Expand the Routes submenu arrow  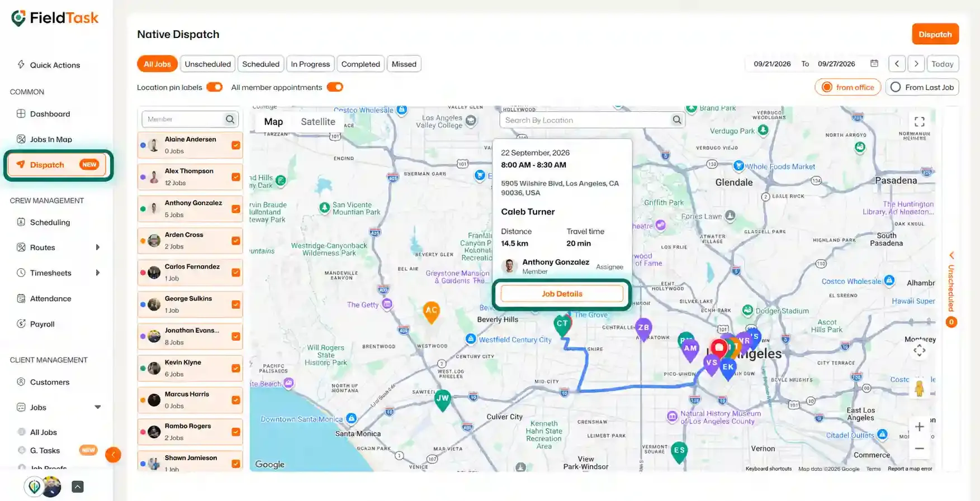coord(98,247)
